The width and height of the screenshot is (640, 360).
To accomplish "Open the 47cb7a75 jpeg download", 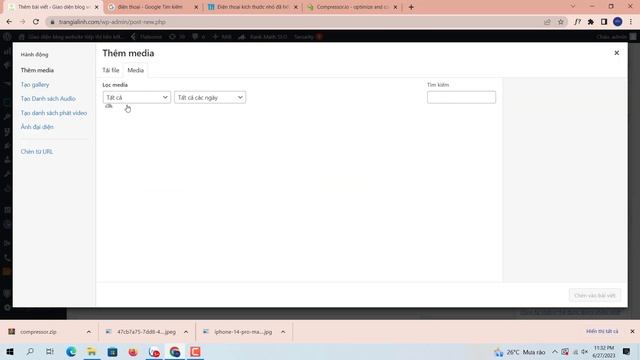I will pos(141,332).
